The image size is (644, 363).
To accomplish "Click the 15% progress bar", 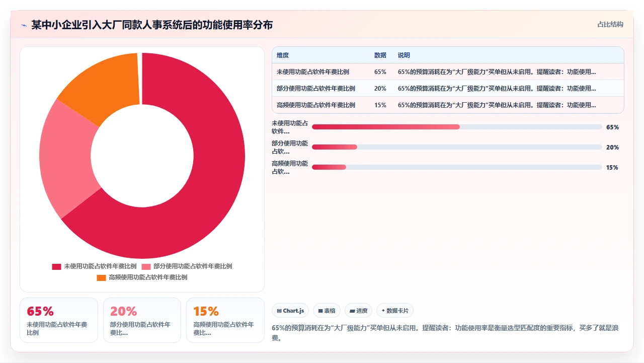I will pos(457,167).
